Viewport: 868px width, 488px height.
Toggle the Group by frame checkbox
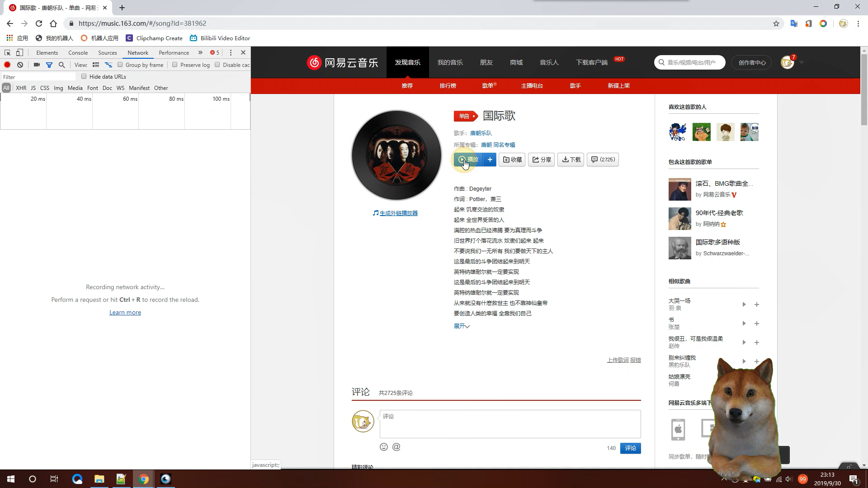click(120, 65)
